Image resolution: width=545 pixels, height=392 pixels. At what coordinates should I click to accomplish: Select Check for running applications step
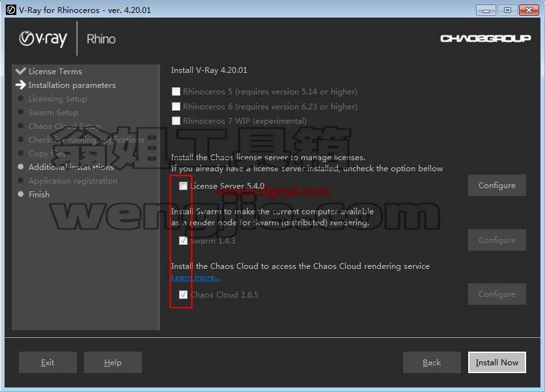tap(86, 140)
